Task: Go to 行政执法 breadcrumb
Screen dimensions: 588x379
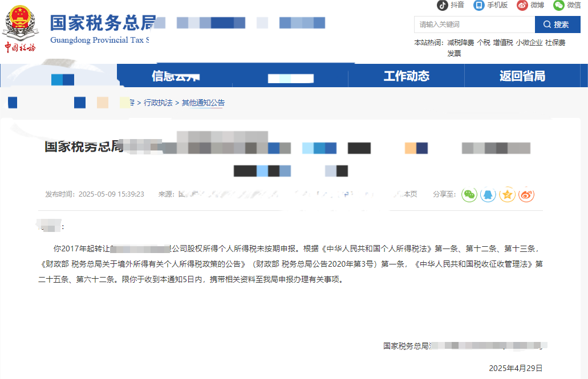Action: (x=158, y=103)
